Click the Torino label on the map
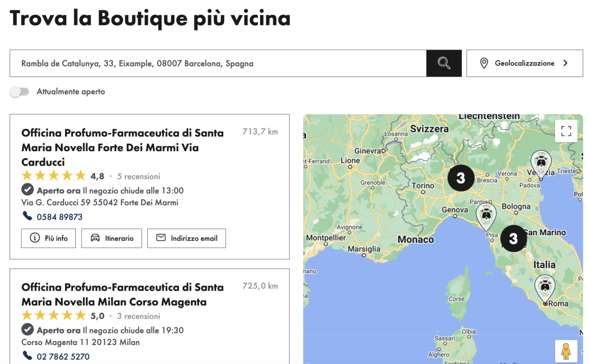Image resolution: width=589 pixels, height=364 pixels. pyautogui.click(x=423, y=186)
